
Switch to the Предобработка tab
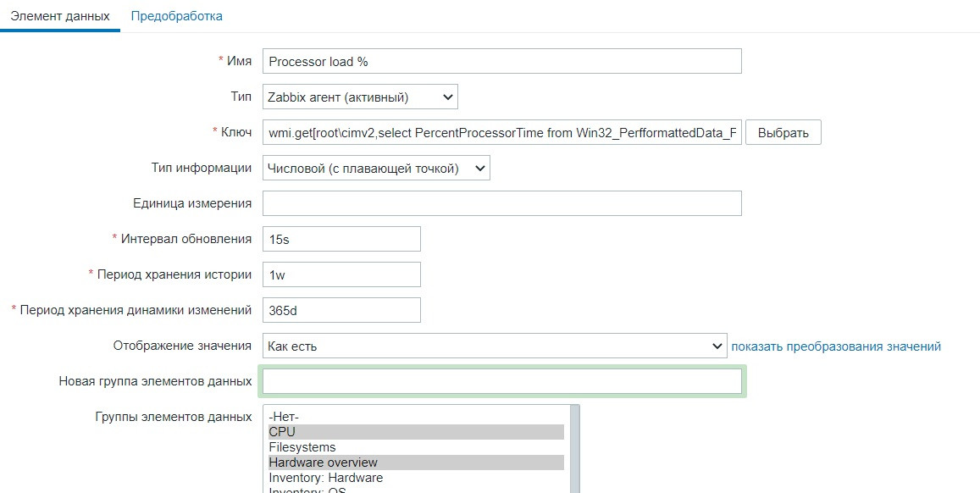[176, 16]
